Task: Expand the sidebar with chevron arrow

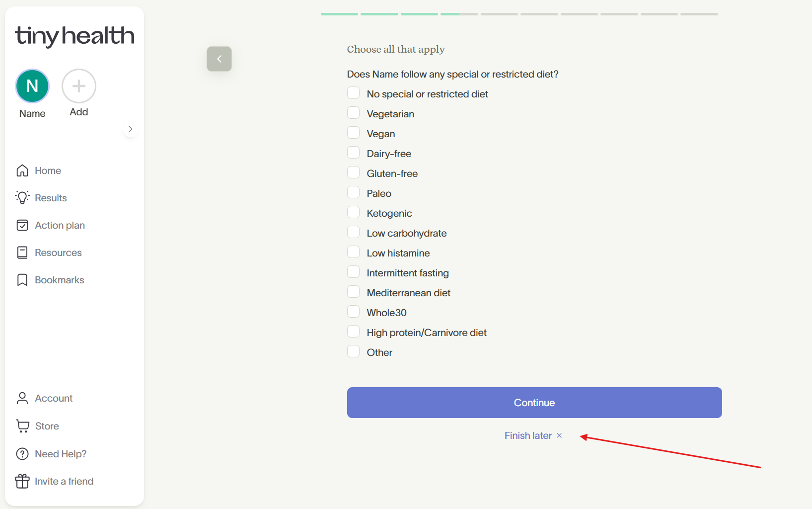Action: tap(130, 129)
